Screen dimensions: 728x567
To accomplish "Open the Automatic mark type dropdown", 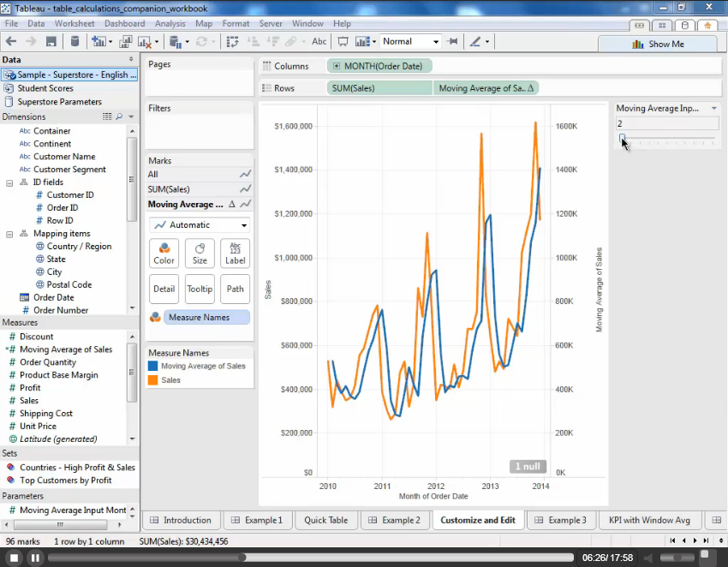I will [244, 225].
